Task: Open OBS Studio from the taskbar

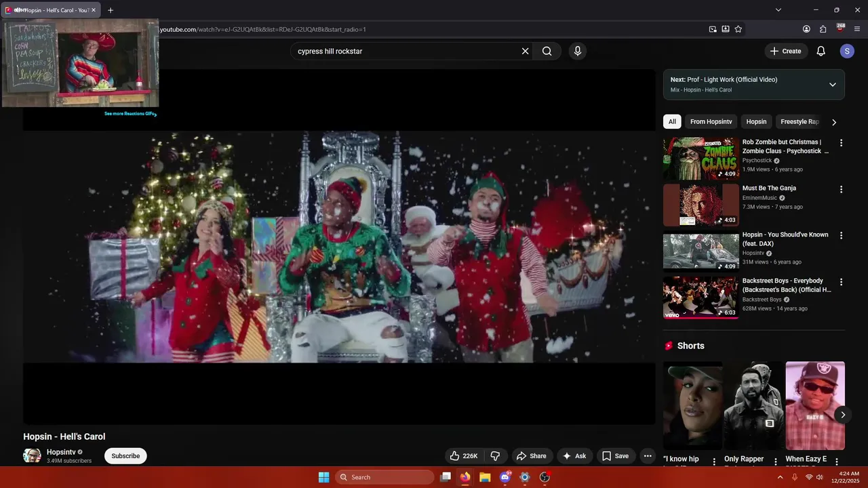Action: pos(545,477)
